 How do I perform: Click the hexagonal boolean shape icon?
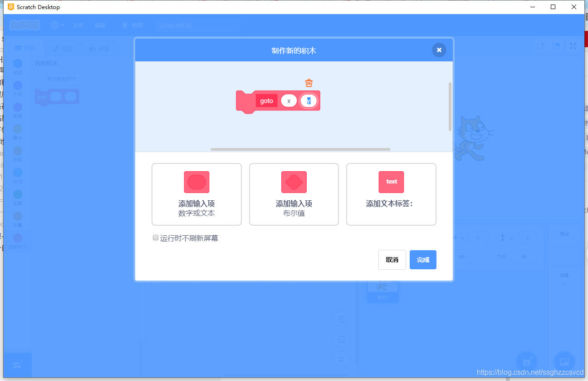pos(294,182)
